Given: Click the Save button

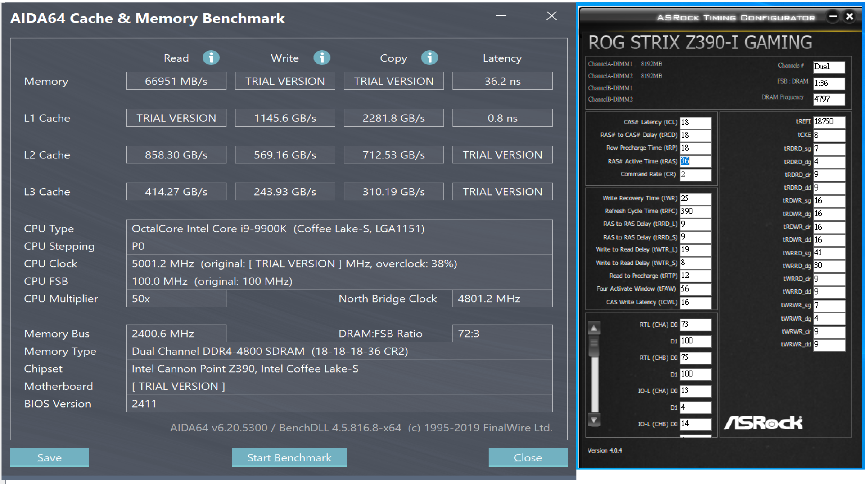Looking at the screenshot, I should [49, 457].
